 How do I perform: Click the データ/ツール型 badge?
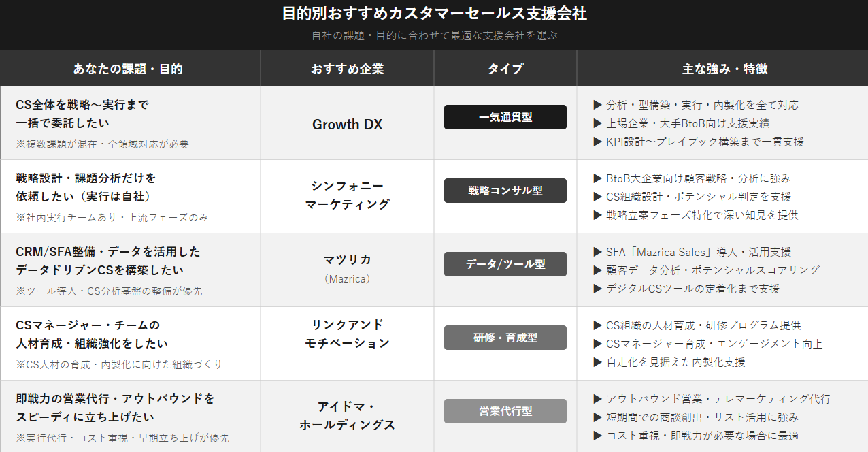point(505,264)
